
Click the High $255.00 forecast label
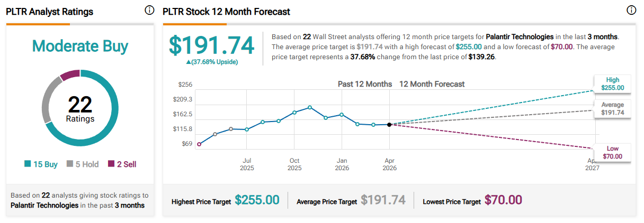click(x=612, y=84)
